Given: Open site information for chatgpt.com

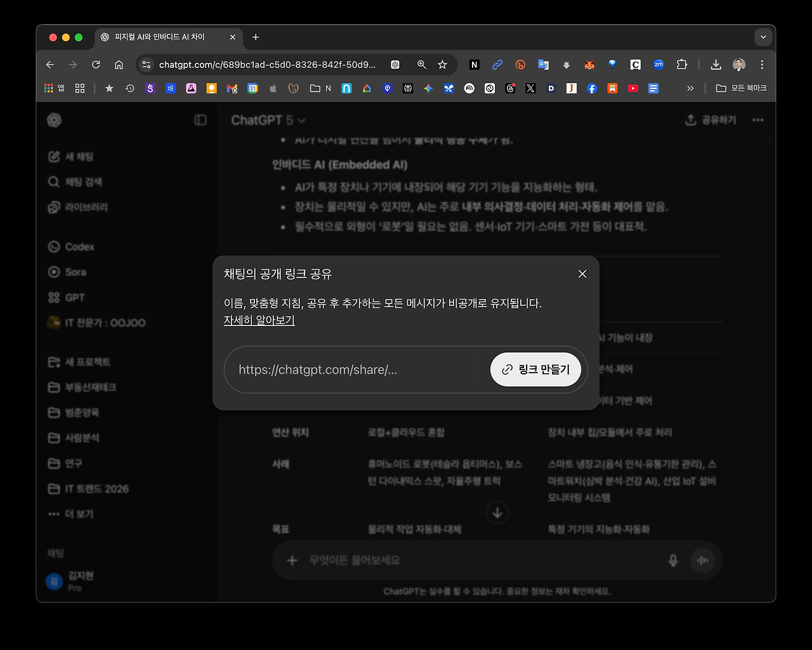Looking at the screenshot, I should click(146, 65).
